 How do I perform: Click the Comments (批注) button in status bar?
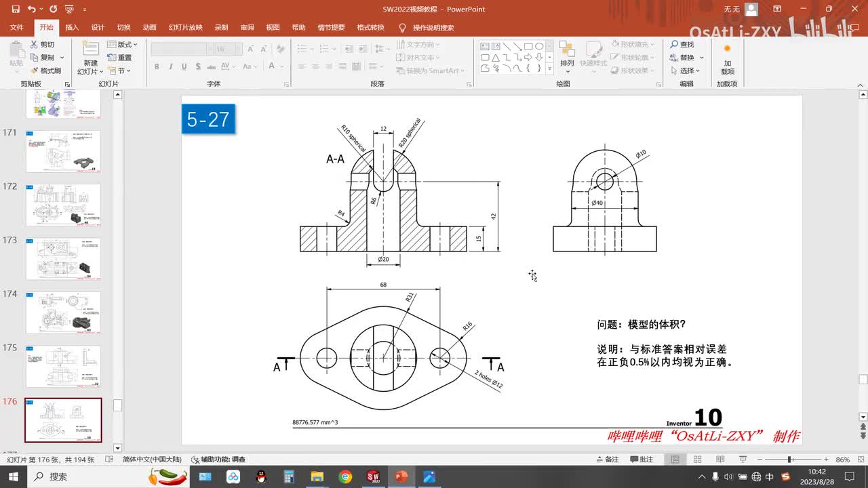coord(642,459)
